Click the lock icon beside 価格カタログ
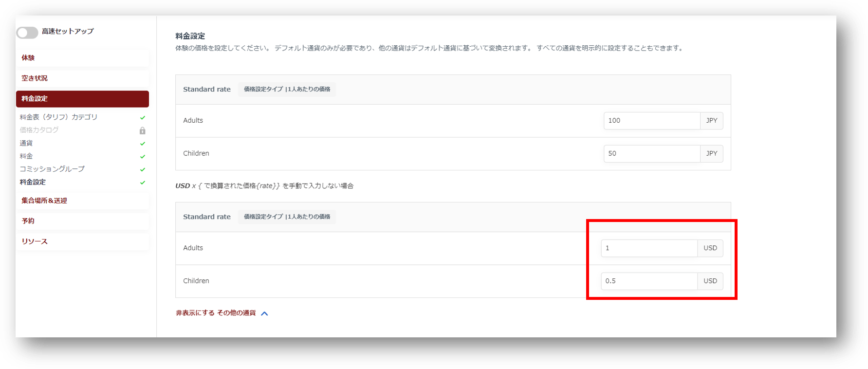The width and height of the screenshot is (868, 369). (142, 130)
